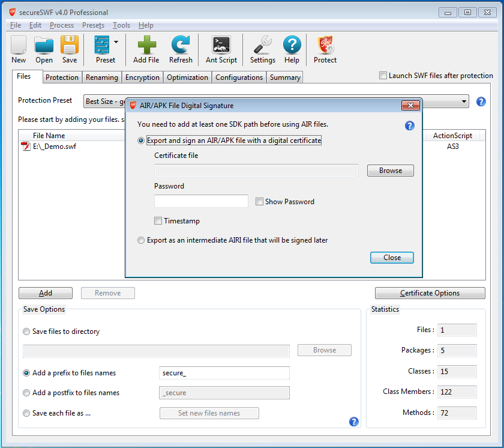Screen dimensions: 504x448
Task: Click the help icon in the signature dialog
Action: point(410,126)
